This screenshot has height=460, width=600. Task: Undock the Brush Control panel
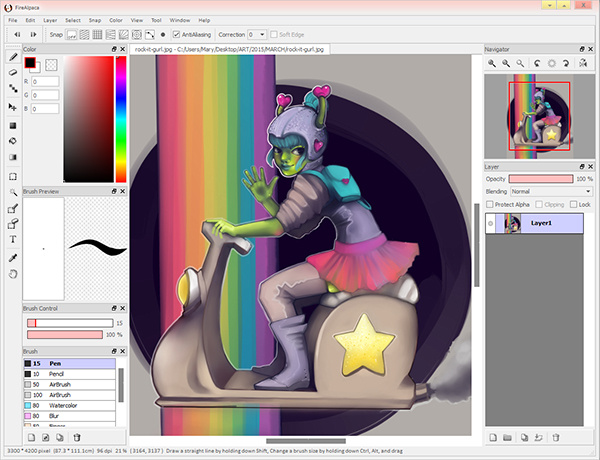pos(114,308)
